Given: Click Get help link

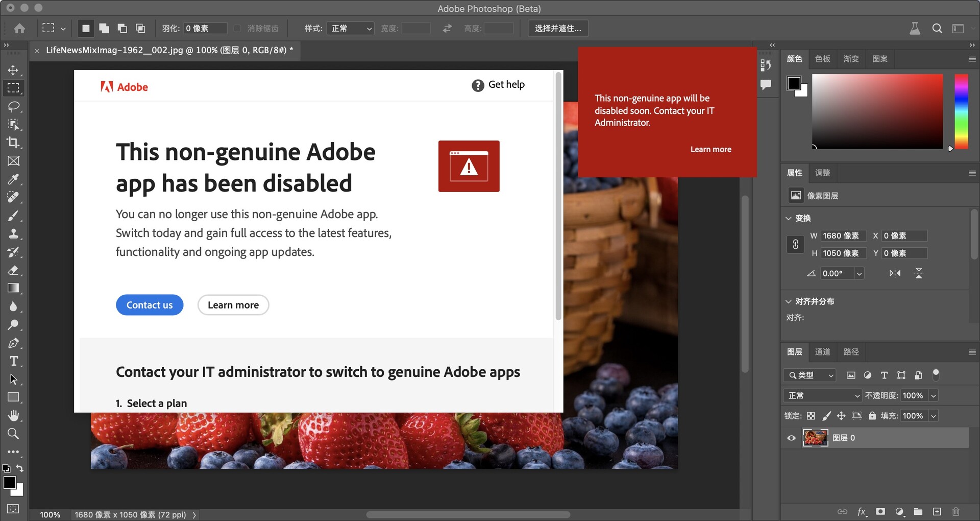Looking at the screenshot, I should click(498, 85).
